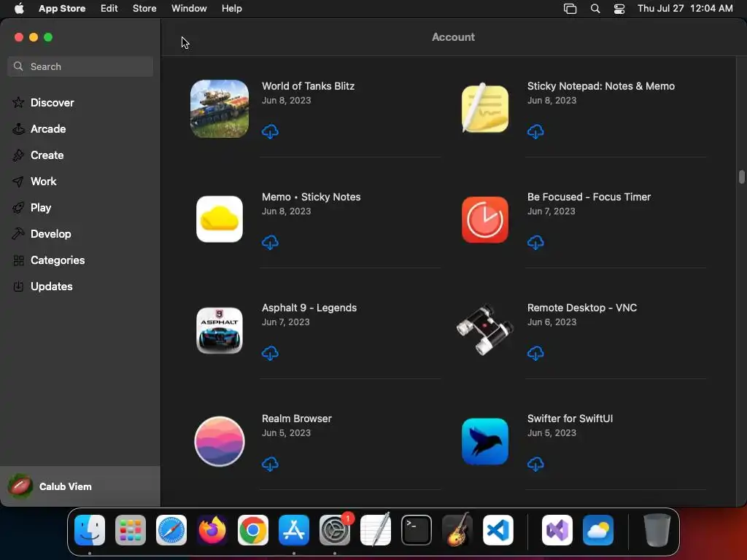Redownload Sticky Notepad: Notes & Memo

click(x=535, y=131)
